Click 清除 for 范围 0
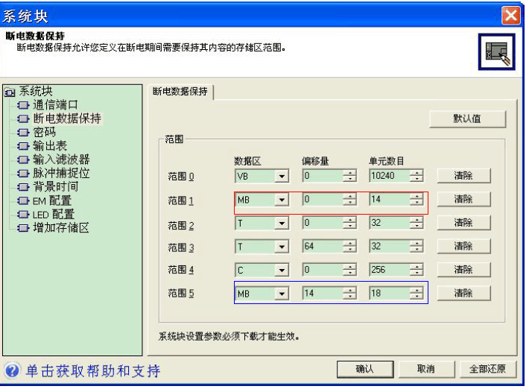Viewport: 532px width, 392px height. pos(463,176)
